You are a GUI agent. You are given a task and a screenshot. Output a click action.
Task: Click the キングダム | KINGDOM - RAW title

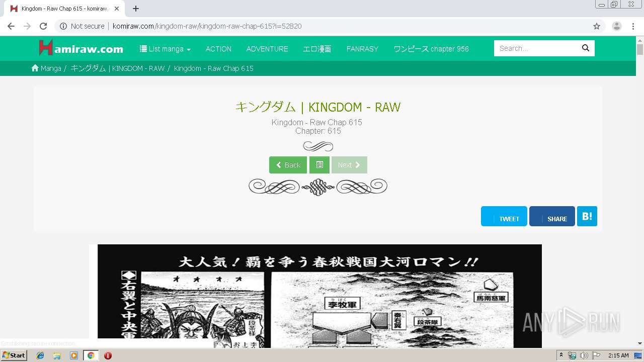pyautogui.click(x=318, y=107)
